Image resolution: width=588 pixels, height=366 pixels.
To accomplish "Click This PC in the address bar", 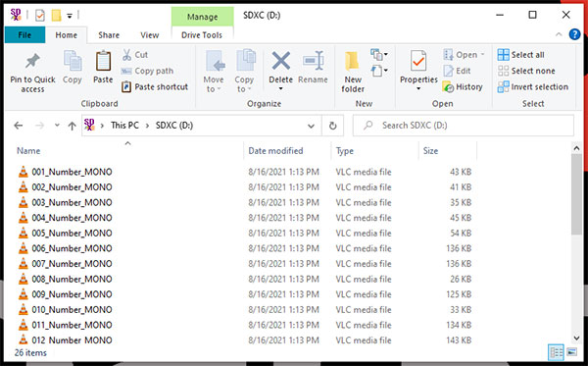I will pyautogui.click(x=124, y=126).
